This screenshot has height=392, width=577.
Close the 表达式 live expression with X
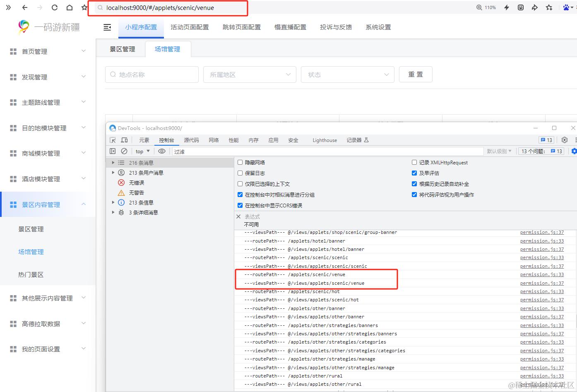[238, 216]
